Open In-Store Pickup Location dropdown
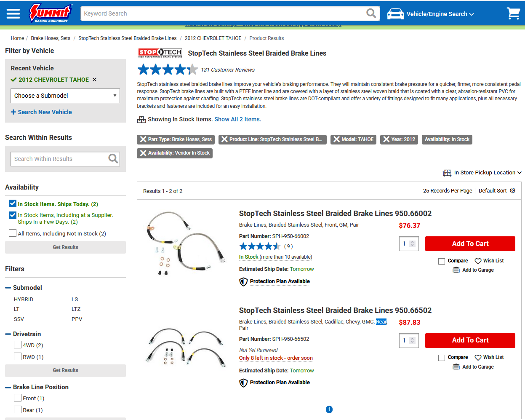Image resolution: width=525 pixels, height=420 pixels. pos(482,173)
